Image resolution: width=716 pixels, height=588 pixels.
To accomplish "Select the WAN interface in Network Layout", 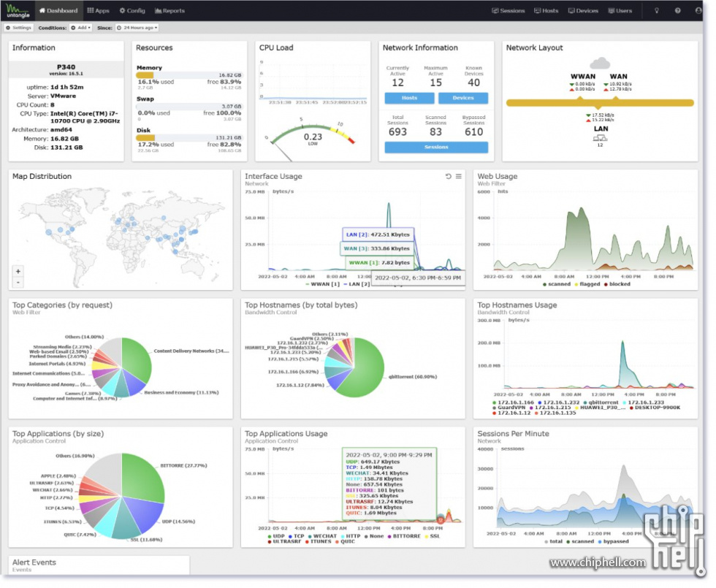I will (618, 77).
